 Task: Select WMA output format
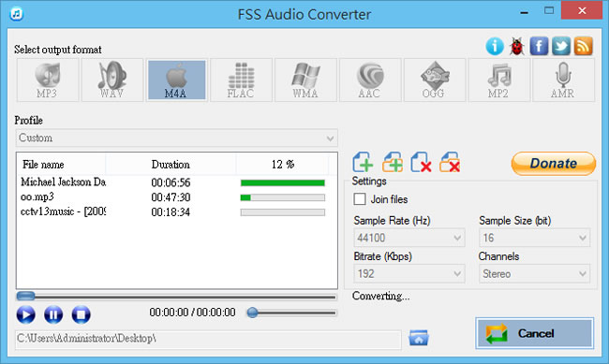[305, 80]
